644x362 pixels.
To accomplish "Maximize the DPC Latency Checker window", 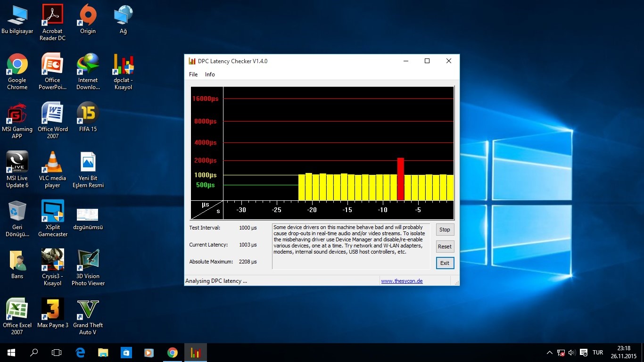I will coord(427,61).
